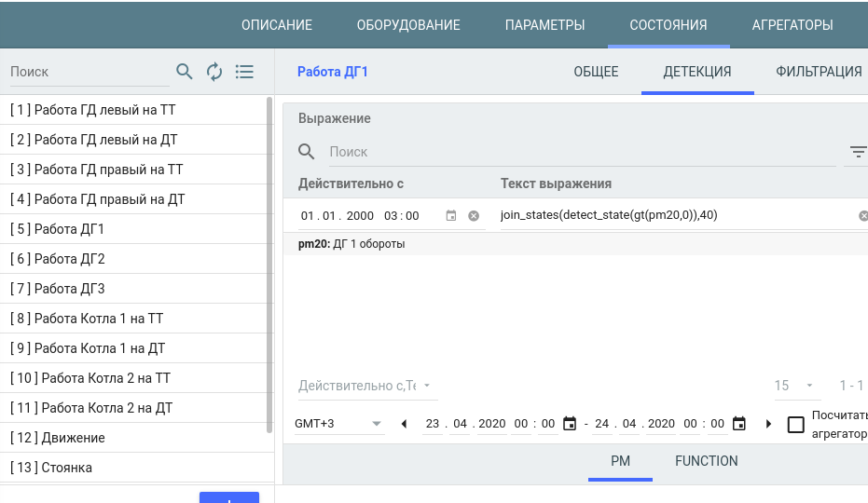Clear the valid-from date field
Screen dimensions: 868x503
point(474,216)
